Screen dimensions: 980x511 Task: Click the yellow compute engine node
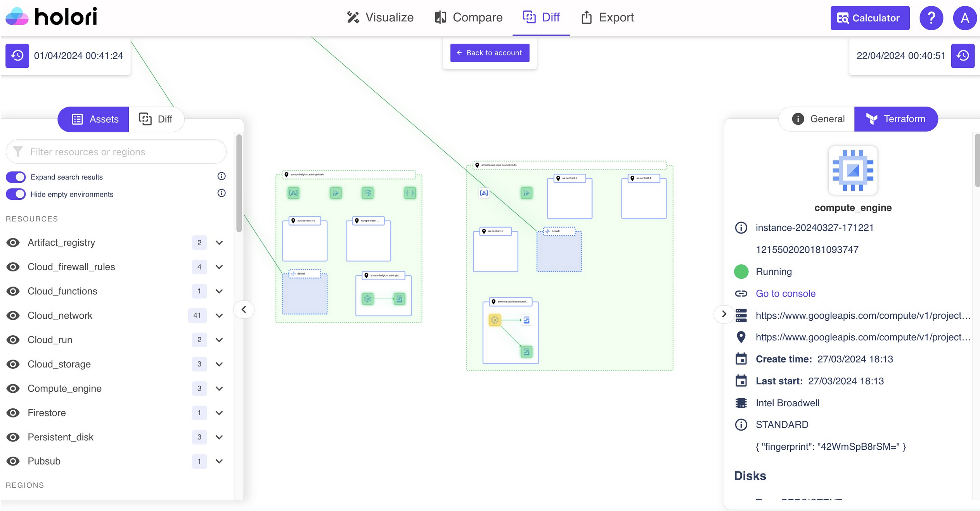click(x=494, y=320)
